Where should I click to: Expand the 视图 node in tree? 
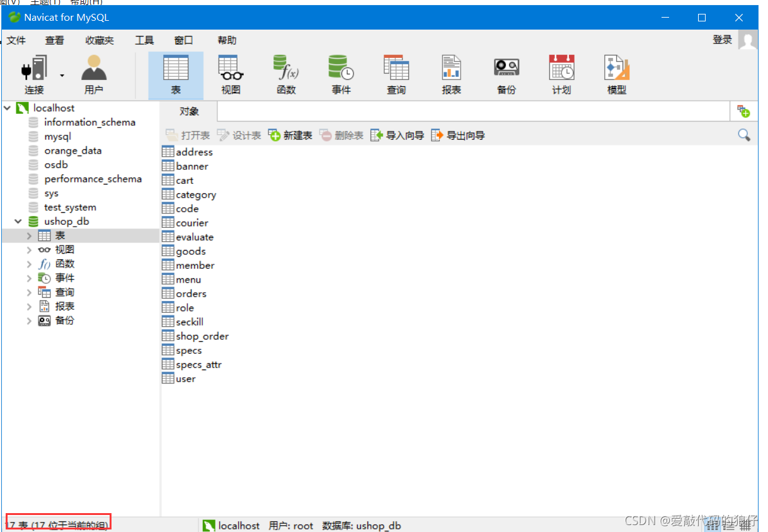[x=29, y=250]
